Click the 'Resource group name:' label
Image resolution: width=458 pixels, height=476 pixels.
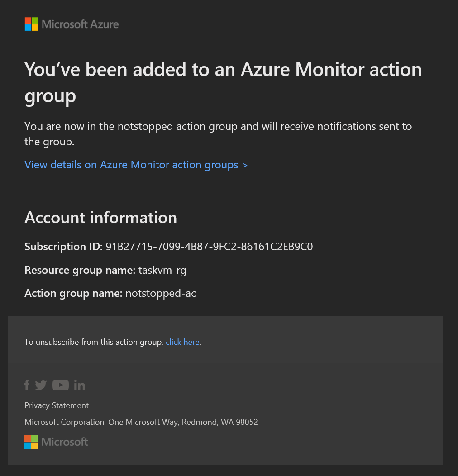pyautogui.click(x=80, y=270)
